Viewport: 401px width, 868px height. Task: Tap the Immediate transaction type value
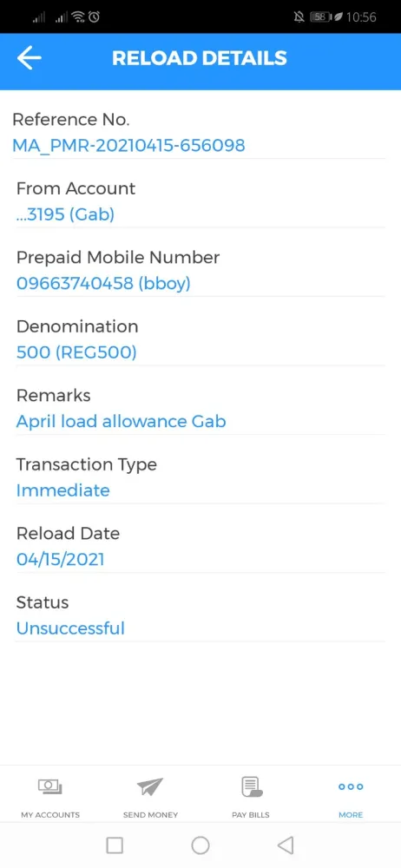(63, 490)
